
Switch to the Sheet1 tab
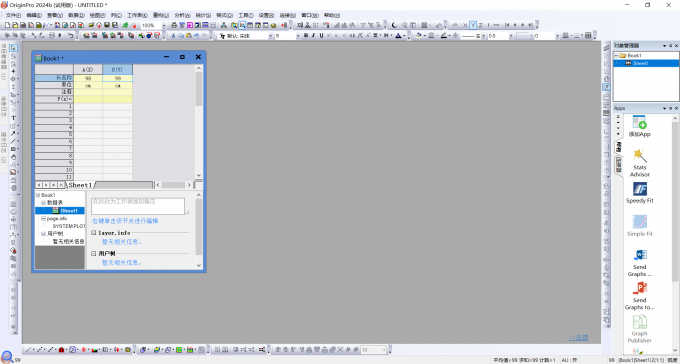[79, 185]
